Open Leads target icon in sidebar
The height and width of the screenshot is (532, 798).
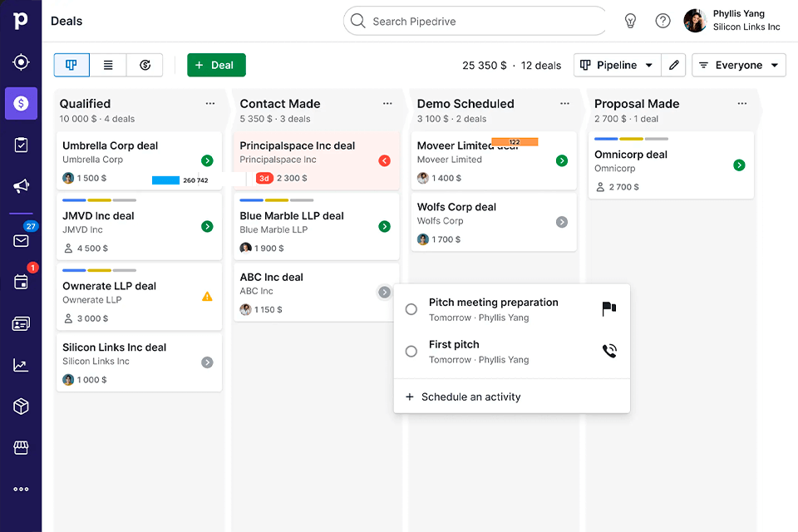(21, 62)
